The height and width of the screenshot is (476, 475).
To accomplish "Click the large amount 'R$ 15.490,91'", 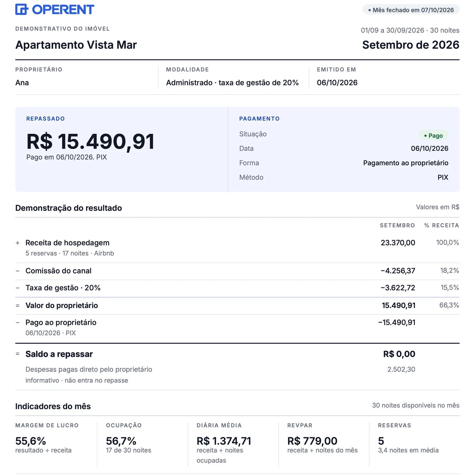I will (x=91, y=141).
